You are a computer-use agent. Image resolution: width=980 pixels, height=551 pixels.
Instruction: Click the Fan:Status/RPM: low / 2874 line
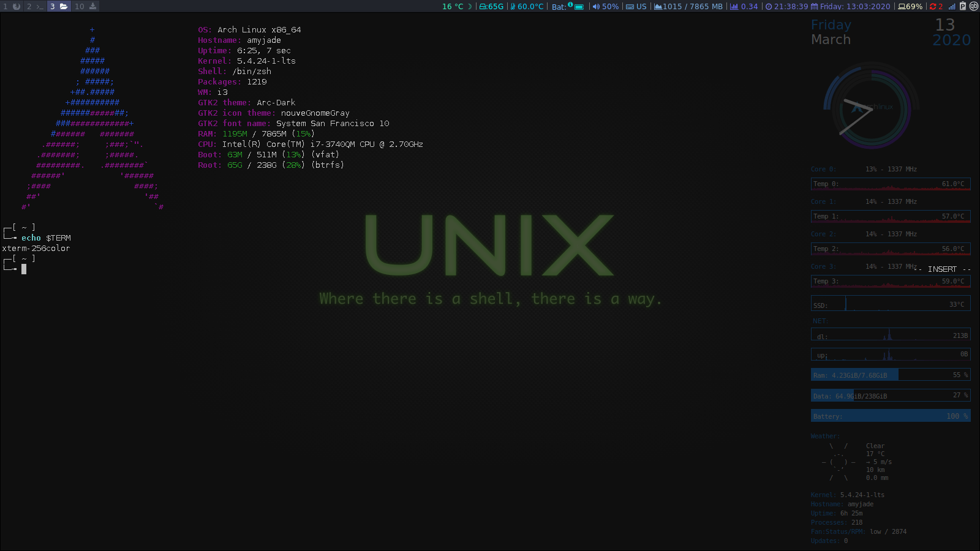859,531
